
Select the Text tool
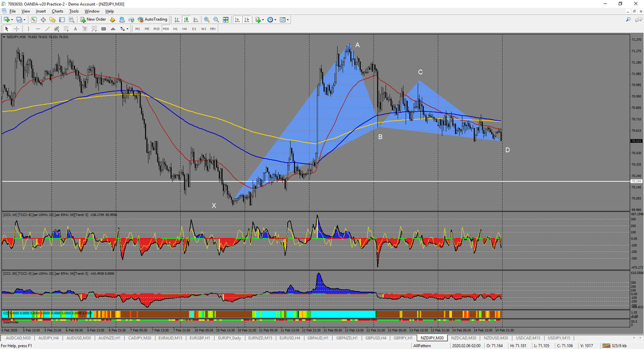click(76, 28)
